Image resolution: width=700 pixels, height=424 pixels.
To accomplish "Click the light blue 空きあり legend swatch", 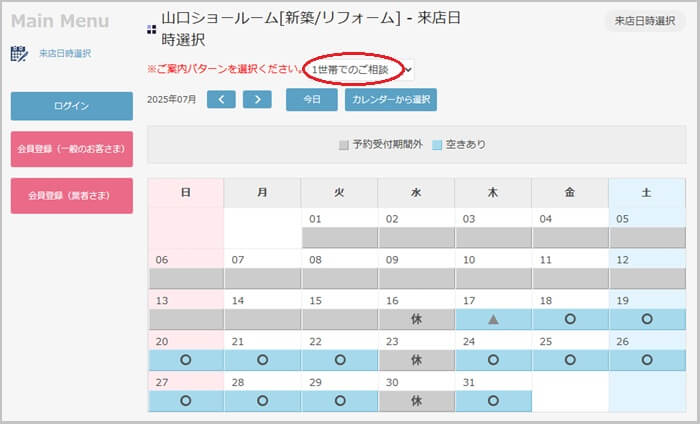I will (x=438, y=145).
